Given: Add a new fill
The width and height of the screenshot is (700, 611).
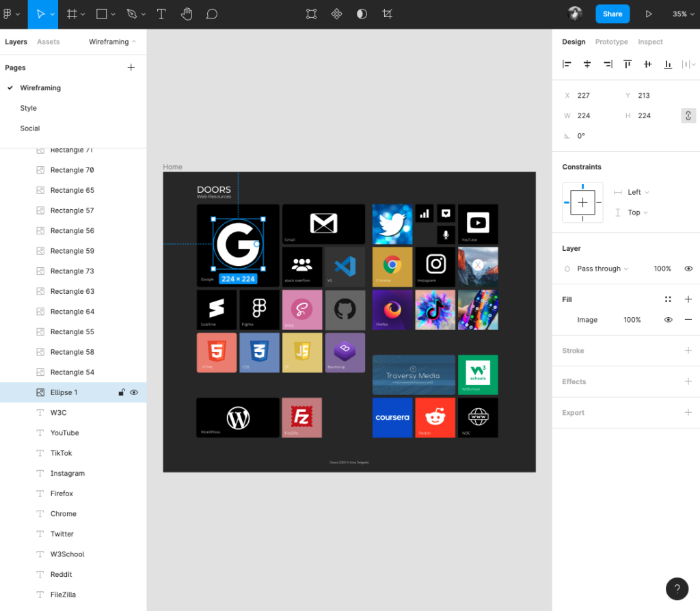Looking at the screenshot, I should (x=688, y=299).
